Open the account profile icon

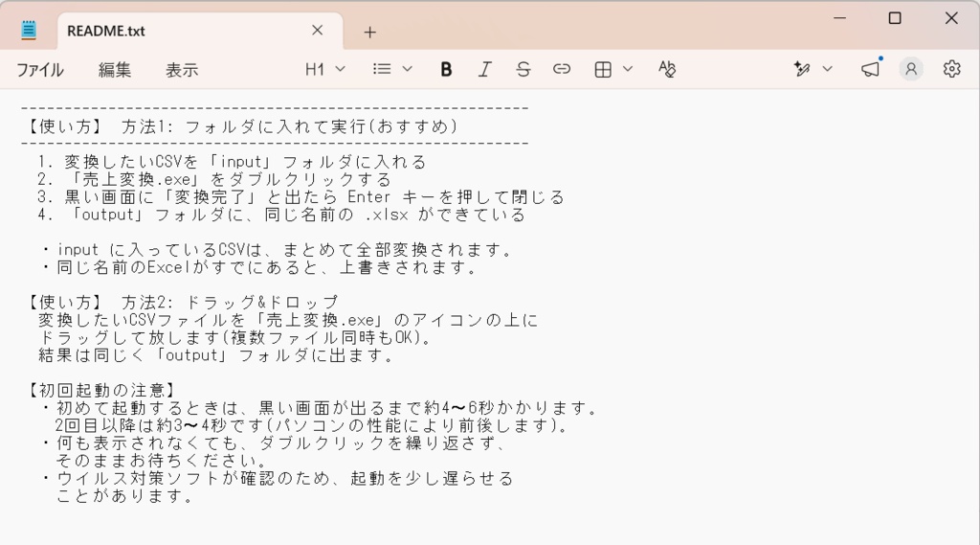[911, 69]
